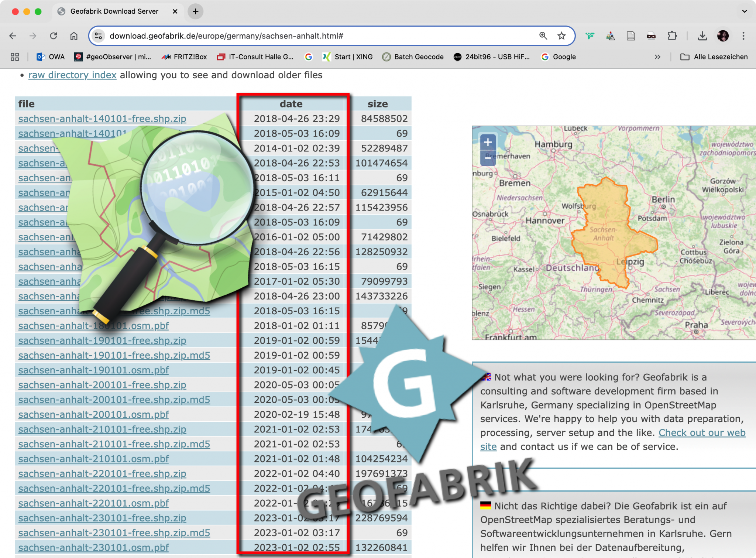
Task: Select the date cell '2019-01-02 00:45'
Action: coord(297,370)
